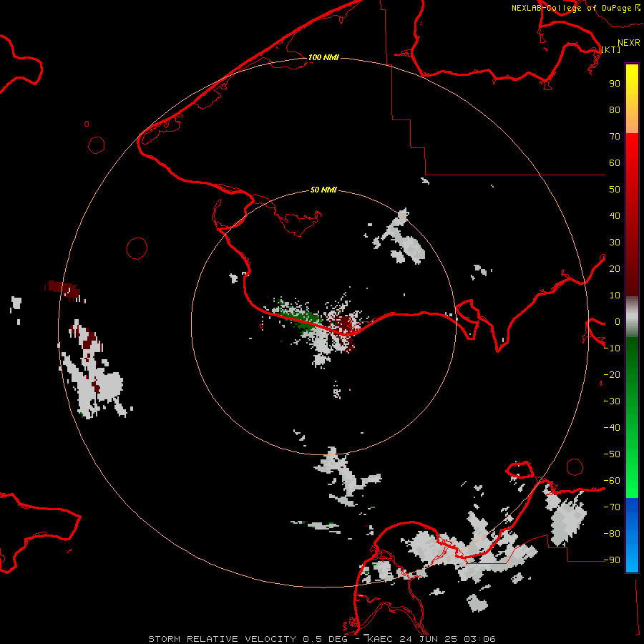Click the 70 value on velocity scale
The width and height of the screenshot is (644, 644).
(615, 137)
